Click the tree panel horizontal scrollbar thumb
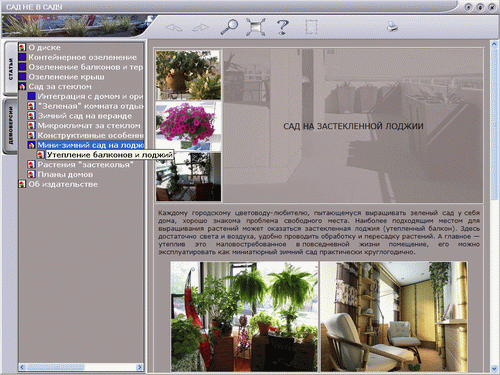The width and height of the screenshot is (500, 375). 56,367
